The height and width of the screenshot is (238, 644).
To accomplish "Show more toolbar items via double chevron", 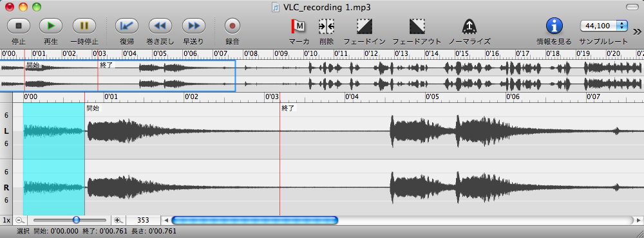I will [637, 31].
